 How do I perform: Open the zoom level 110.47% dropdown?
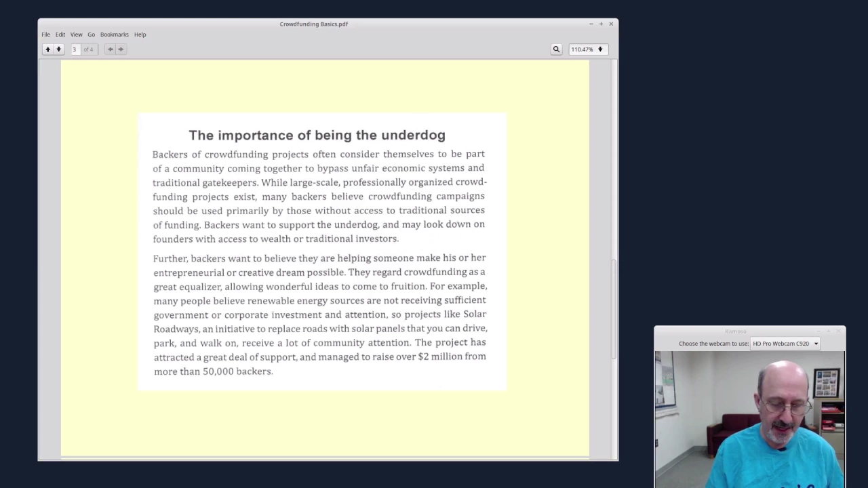click(x=587, y=49)
